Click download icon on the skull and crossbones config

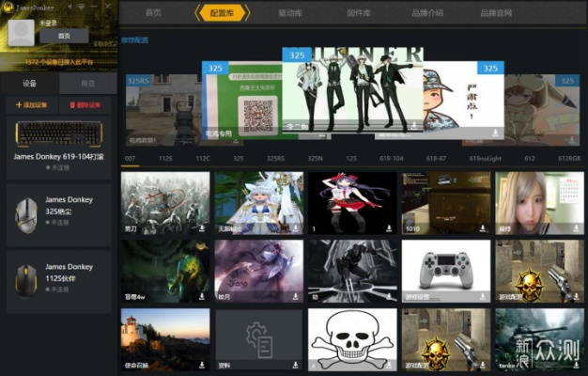[390, 363]
